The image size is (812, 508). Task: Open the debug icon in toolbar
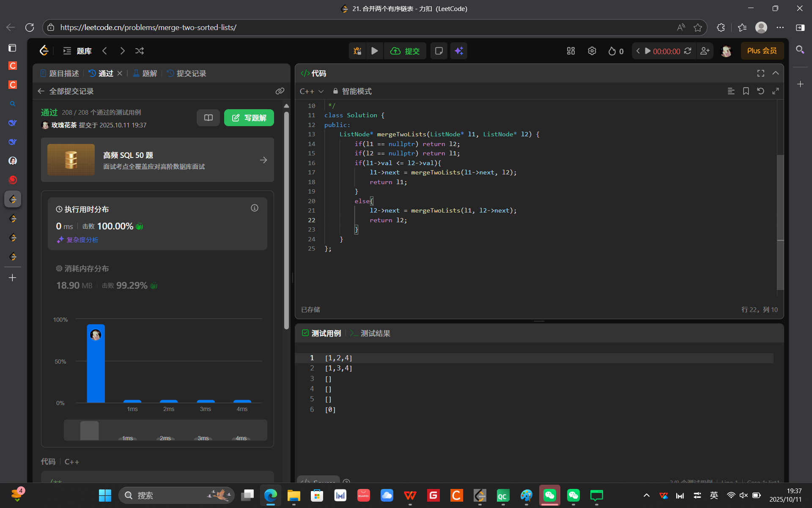pos(357,51)
